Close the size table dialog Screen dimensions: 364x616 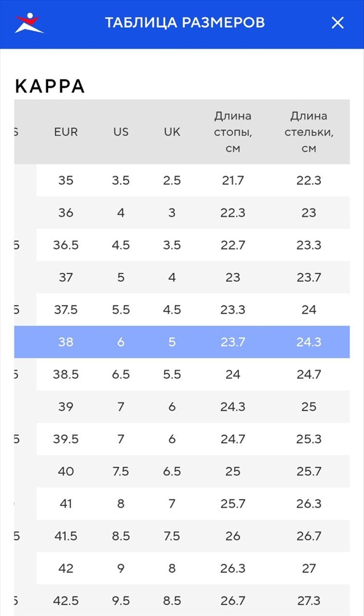tap(338, 23)
